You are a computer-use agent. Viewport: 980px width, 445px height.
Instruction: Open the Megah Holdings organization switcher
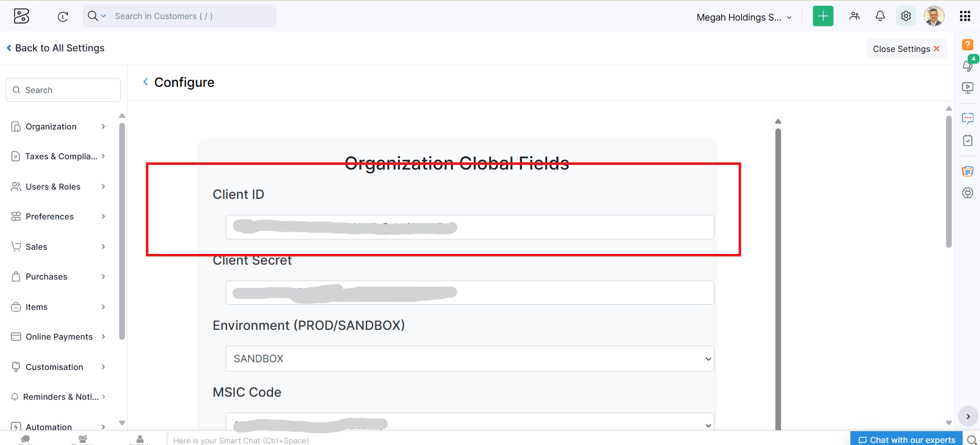744,17
